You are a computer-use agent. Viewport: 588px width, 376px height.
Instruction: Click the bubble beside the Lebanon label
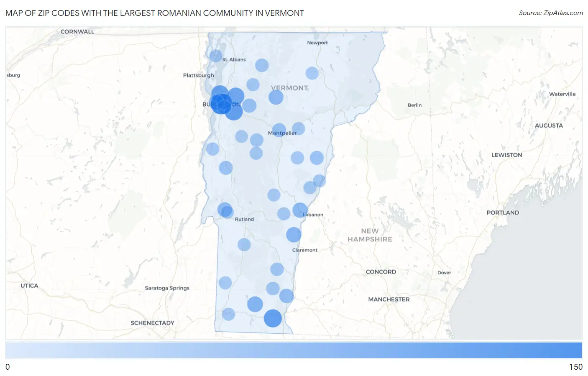coord(300,210)
